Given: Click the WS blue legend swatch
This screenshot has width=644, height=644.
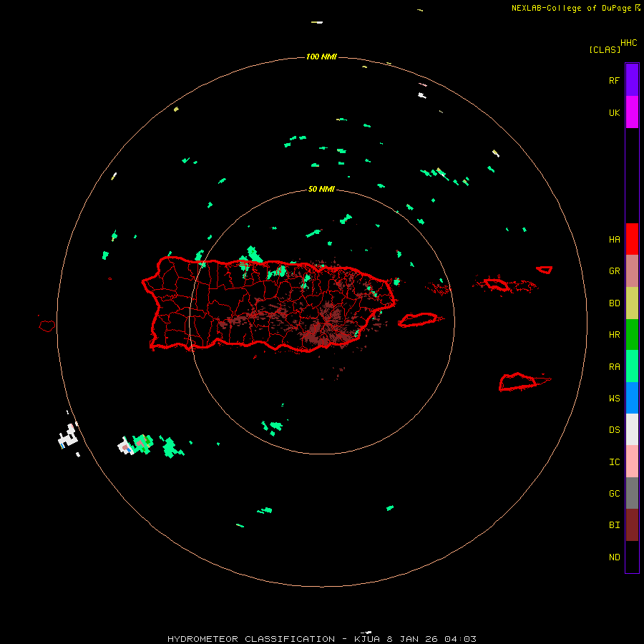Looking at the screenshot, I should [x=632, y=398].
